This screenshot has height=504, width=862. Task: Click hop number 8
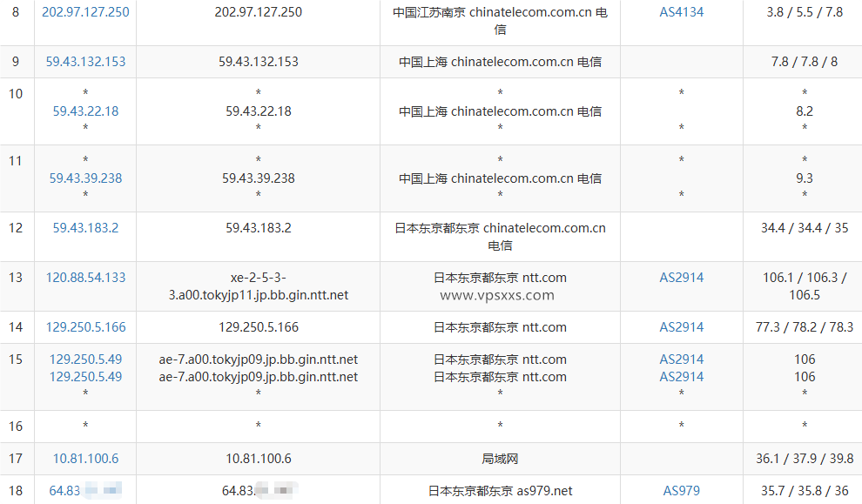pos(16,12)
